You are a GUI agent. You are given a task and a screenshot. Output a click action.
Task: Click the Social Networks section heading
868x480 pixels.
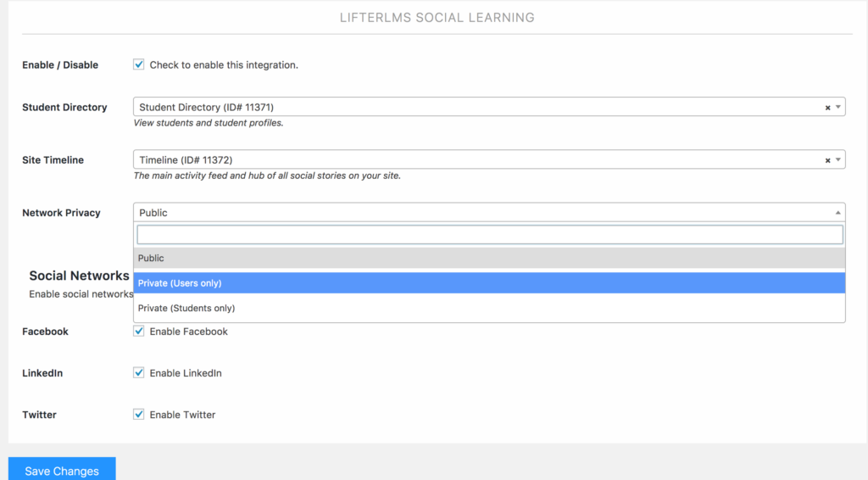[79, 275]
